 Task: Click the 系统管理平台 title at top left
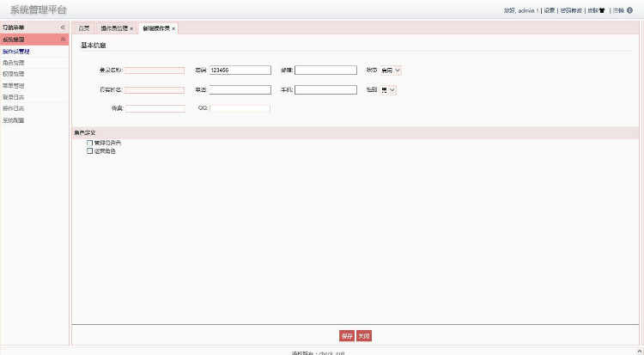click(x=38, y=9)
